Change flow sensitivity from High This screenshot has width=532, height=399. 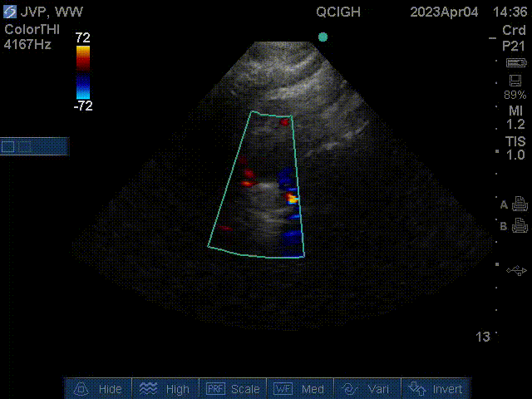click(166, 388)
